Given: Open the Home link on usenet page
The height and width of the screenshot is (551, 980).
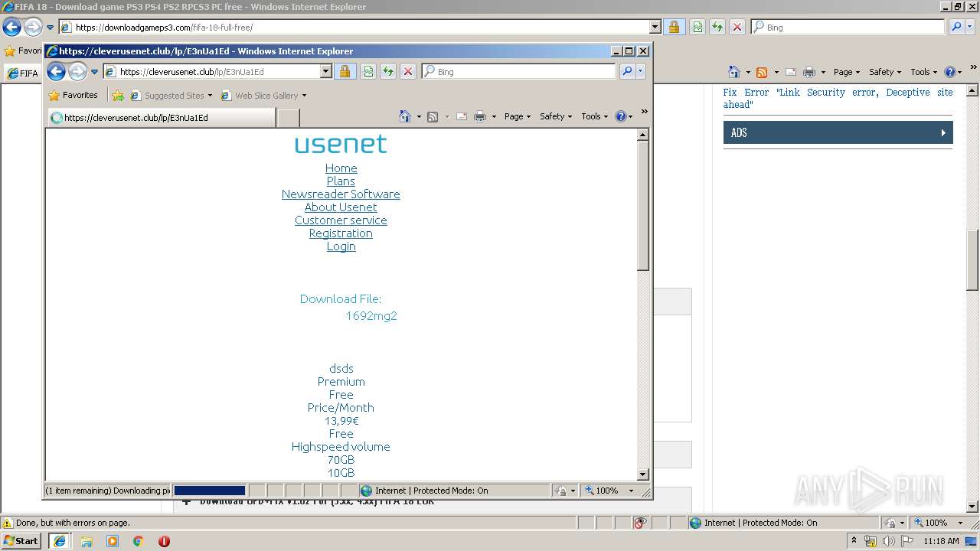Looking at the screenshot, I should pos(341,168).
